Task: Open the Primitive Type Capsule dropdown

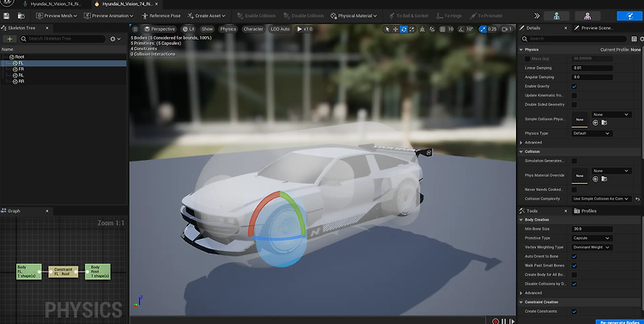Action: (592, 238)
